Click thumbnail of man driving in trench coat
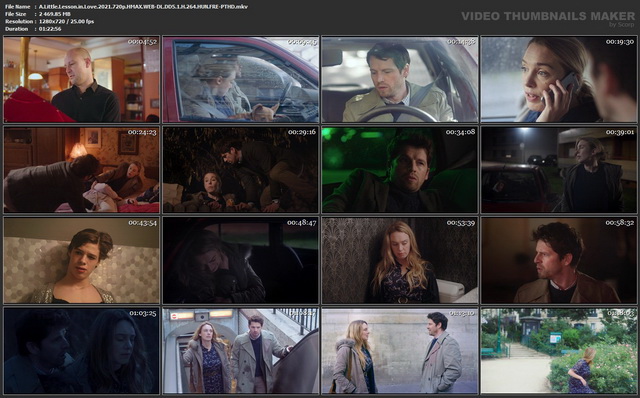 tap(400, 80)
